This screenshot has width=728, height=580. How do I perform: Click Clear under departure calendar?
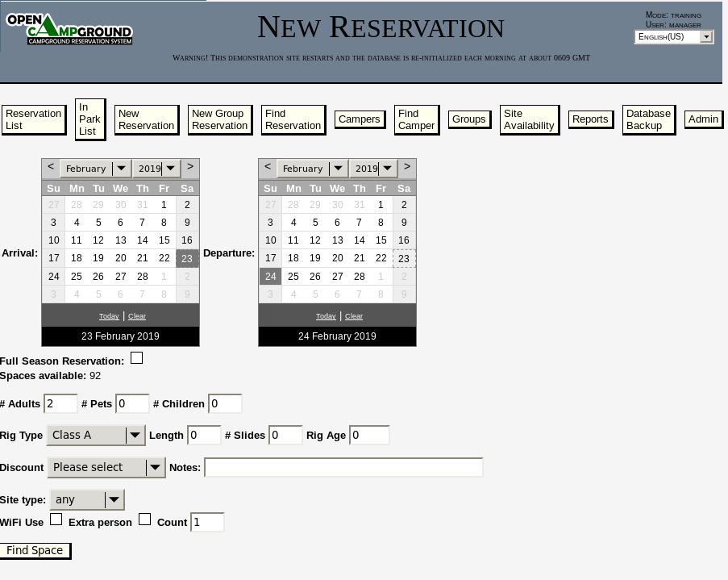pos(353,315)
